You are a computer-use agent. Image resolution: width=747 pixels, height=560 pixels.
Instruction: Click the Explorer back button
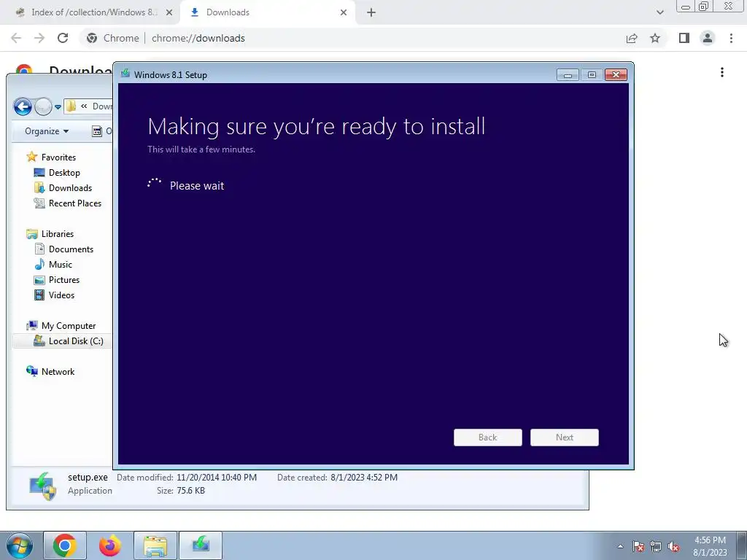(23, 106)
